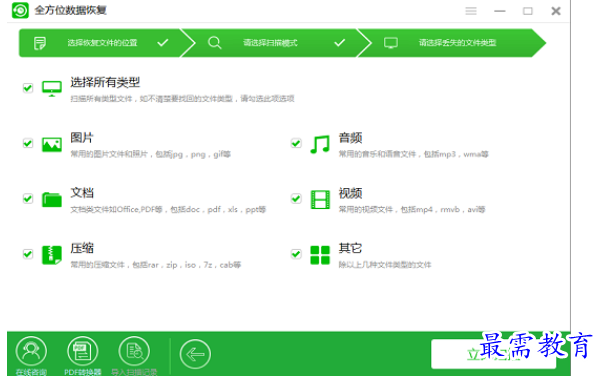Click the 文档 label text

(82, 193)
